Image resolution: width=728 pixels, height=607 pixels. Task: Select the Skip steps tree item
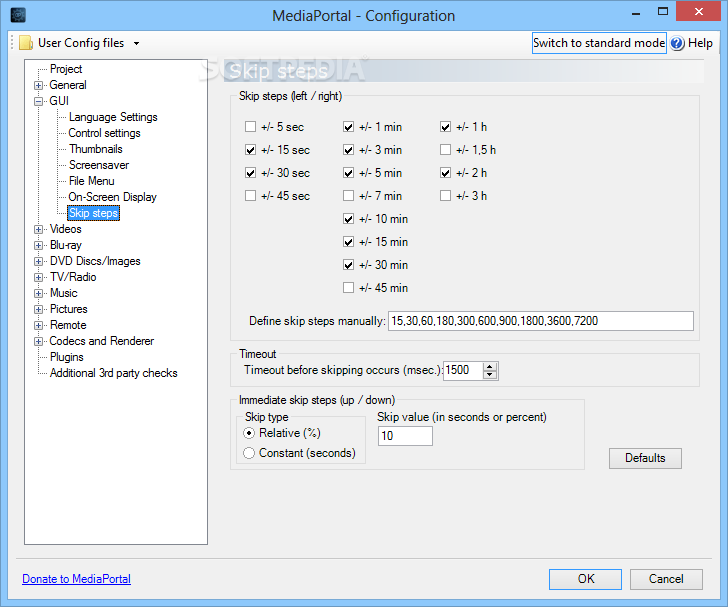click(x=93, y=213)
